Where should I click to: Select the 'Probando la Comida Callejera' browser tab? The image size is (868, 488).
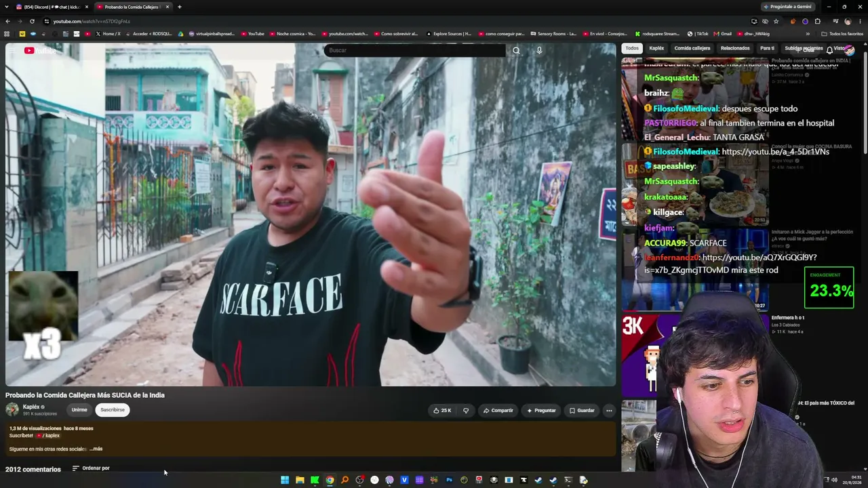(x=132, y=7)
